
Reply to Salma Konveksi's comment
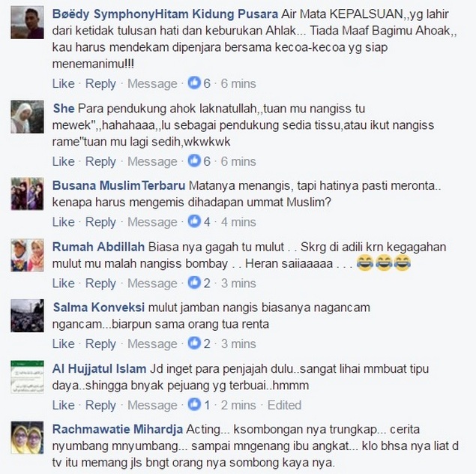tap(100, 343)
